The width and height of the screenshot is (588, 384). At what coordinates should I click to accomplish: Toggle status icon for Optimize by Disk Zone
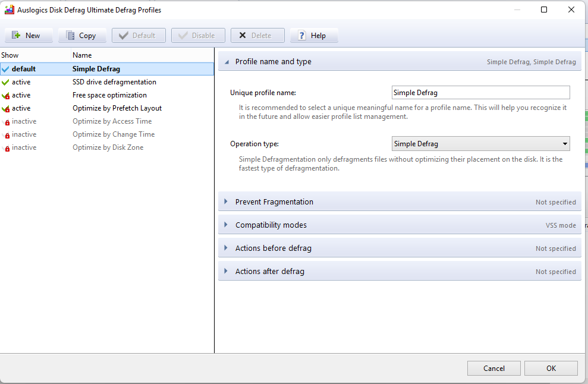click(x=7, y=148)
